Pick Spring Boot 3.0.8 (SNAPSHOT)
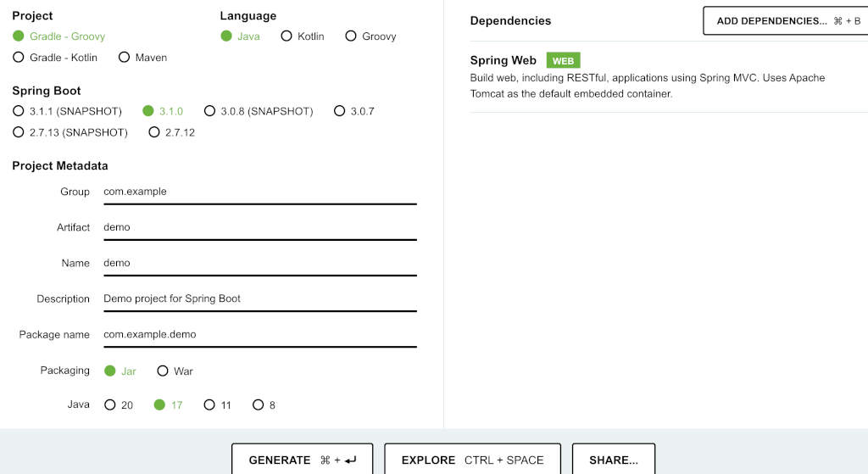 [x=259, y=111]
